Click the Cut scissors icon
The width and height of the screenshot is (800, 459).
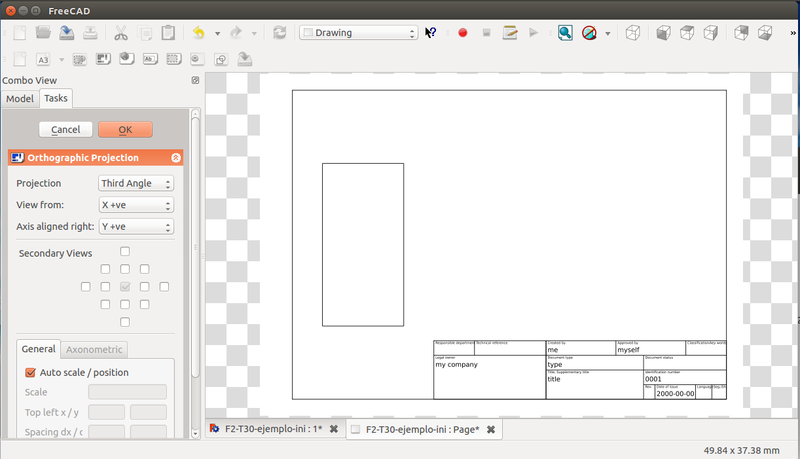point(121,33)
